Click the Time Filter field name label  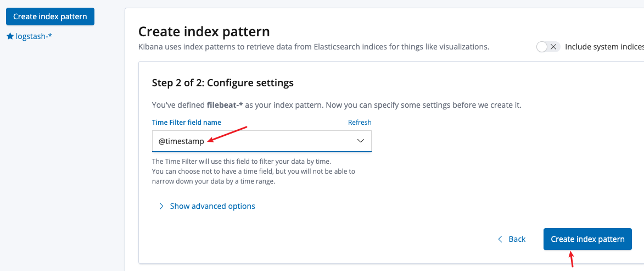(x=187, y=122)
